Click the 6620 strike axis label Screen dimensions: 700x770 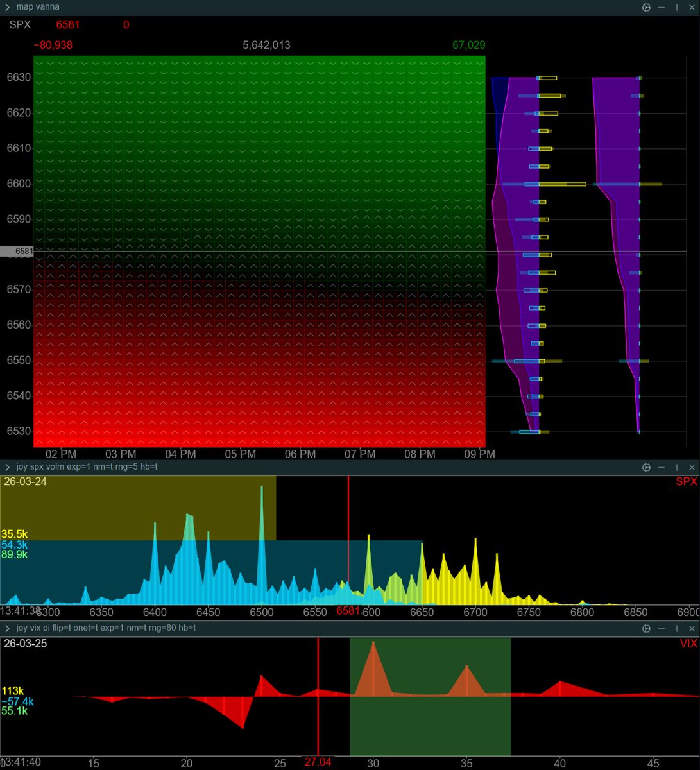point(19,113)
